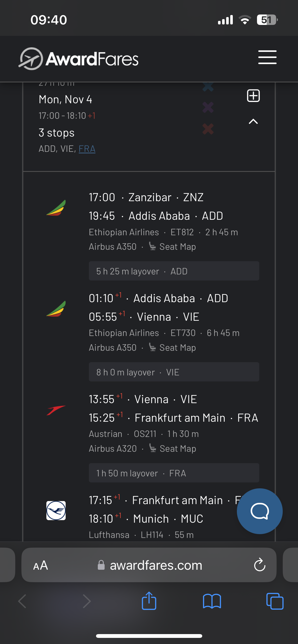The height and width of the screenshot is (644, 298).
Task: Tap the Safari reader AA button
Action: [41, 565]
